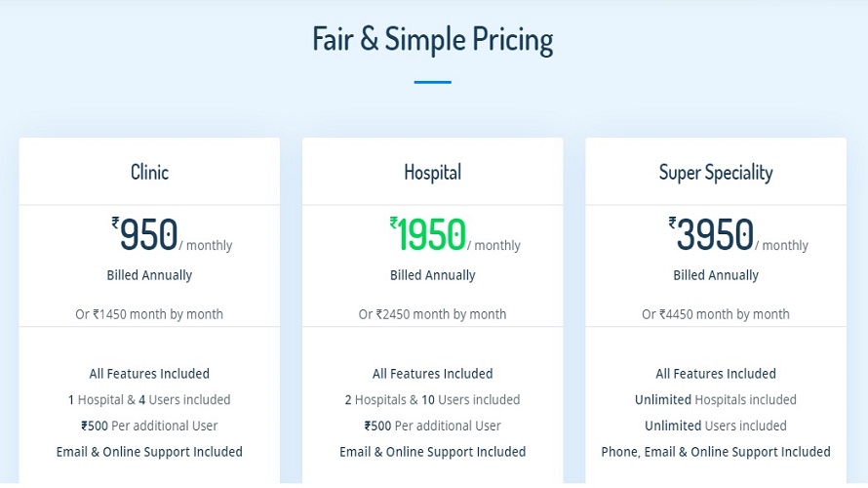868x488 pixels.
Task: Click the ₹950 monthly Clinic price
Action: pyautogui.click(x=146, y=235)
